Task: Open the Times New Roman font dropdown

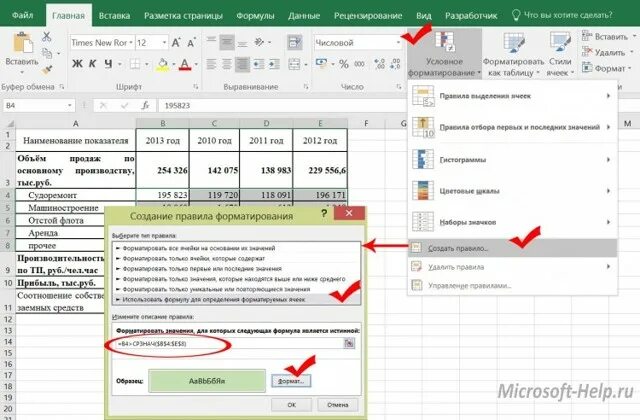Action: pyautogui.click(x=131, y=42)
